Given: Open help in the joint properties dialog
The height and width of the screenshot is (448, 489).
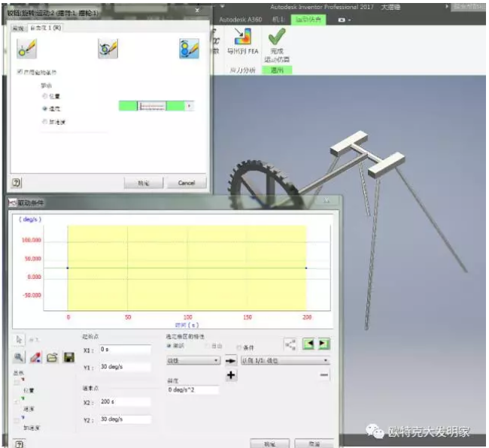Looking at the screenshot, I should pyautogui.click(x=17, y=183).
